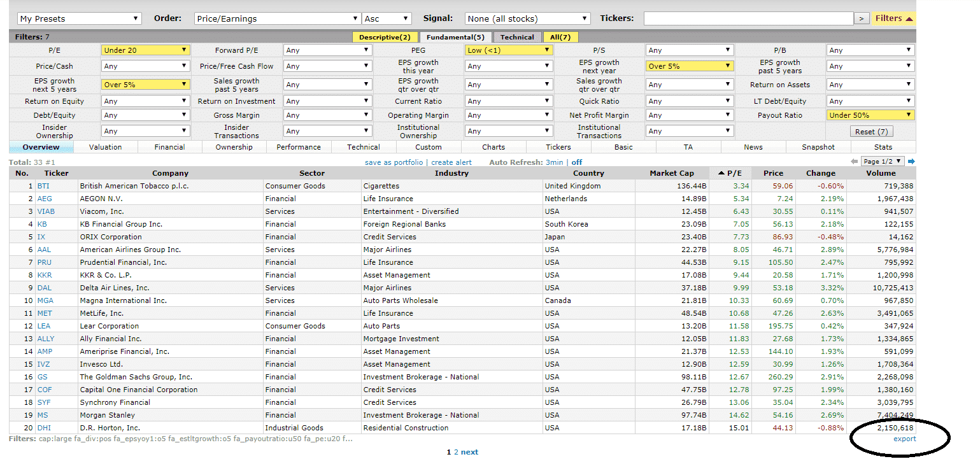The width and height of the screenshot is (980, 466).
Task: Open the Forward P/E filter dropdown
Action: tap(327, 50)
